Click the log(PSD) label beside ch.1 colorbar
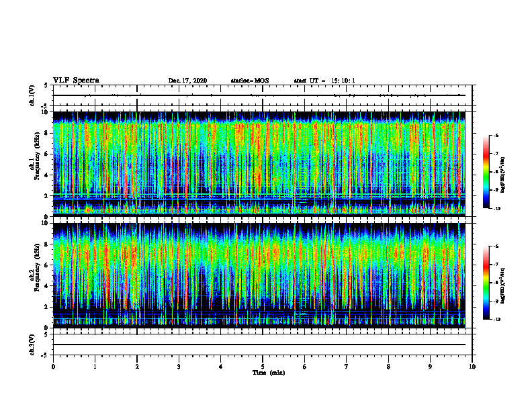Viewport: 532px width, 411px height. point(503,175)
